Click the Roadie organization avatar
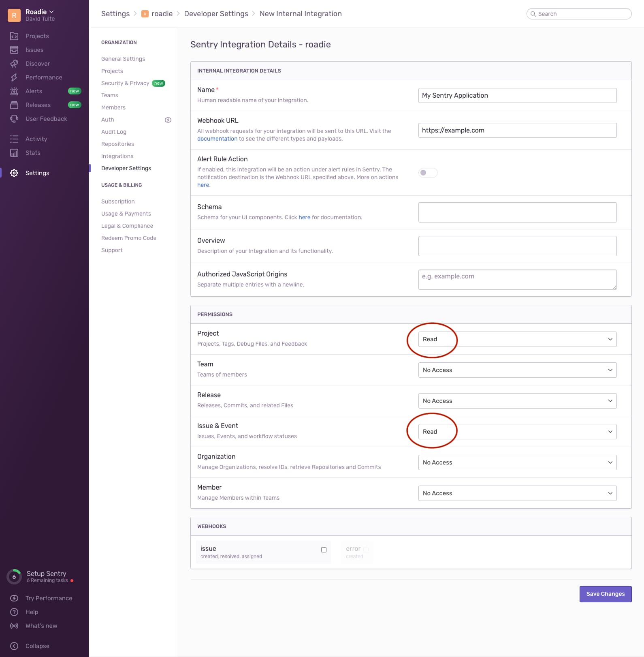The width and height of the screenshot is (644, 657). 14,15
